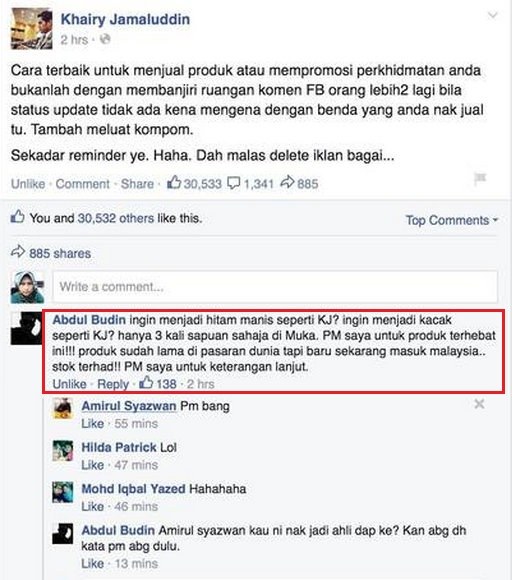This screenshot has width=512, height=580.
Task: Unlike Abdul Budin's highlighted comment
Action: point(70,384)
